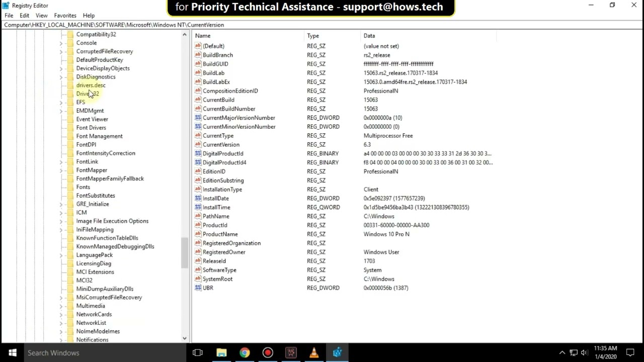644x362 pixels.
Task: Open File Explorer from the taskbar
Action: pos(221,352)
